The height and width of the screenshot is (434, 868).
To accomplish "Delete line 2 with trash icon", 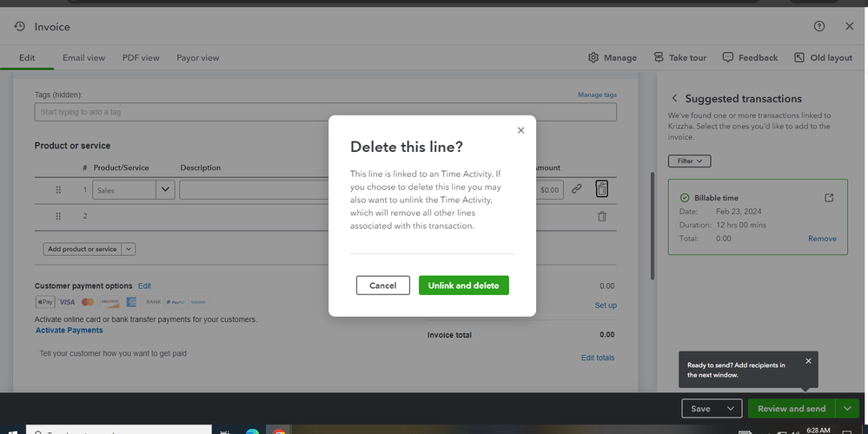I will 602,216.
